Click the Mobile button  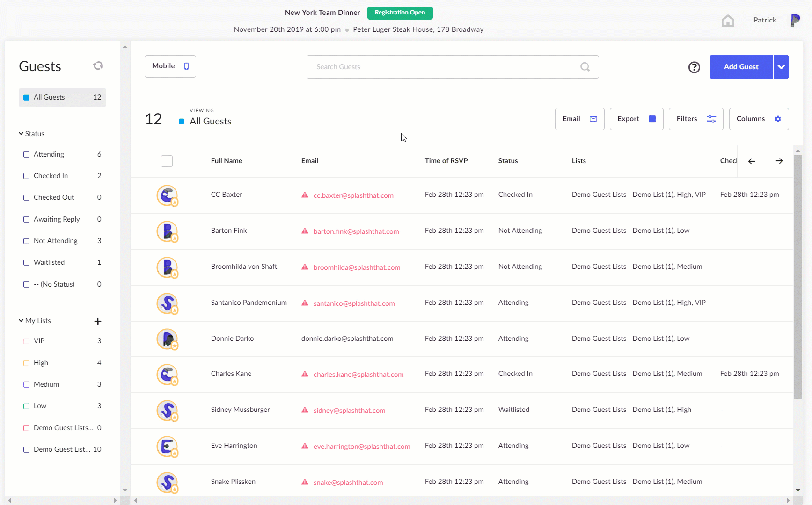coord(170,66)
